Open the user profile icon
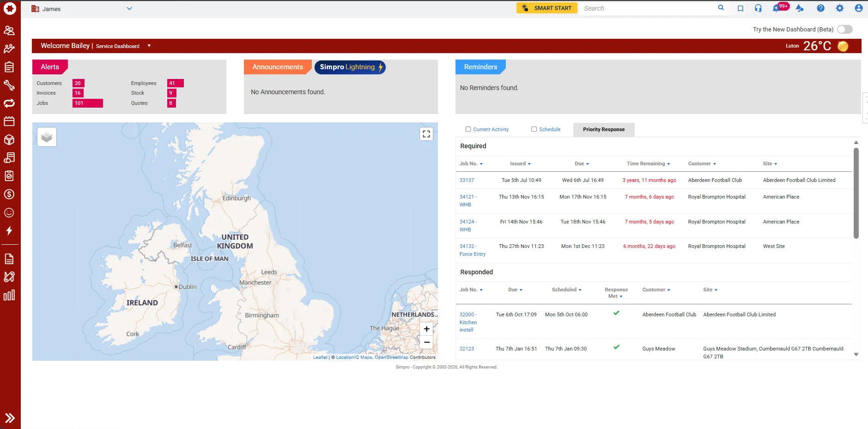Viewport: 868px width, 429px height. [858, 8]
